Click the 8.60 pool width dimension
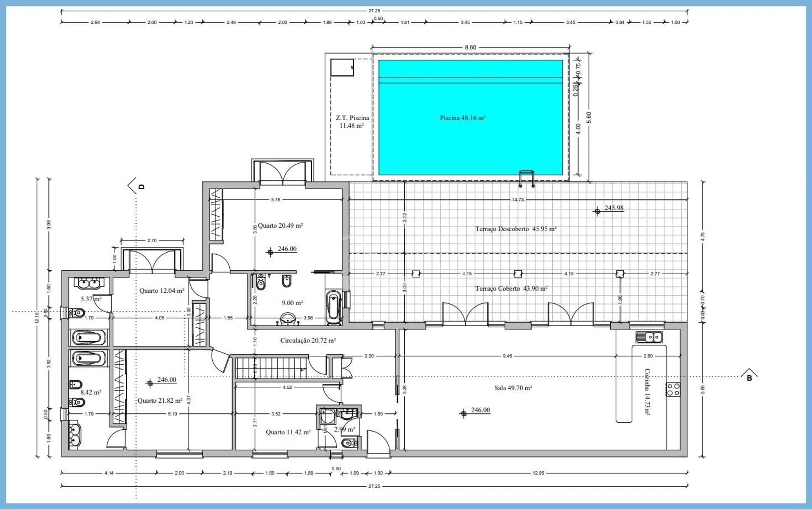 click(470, 47)
